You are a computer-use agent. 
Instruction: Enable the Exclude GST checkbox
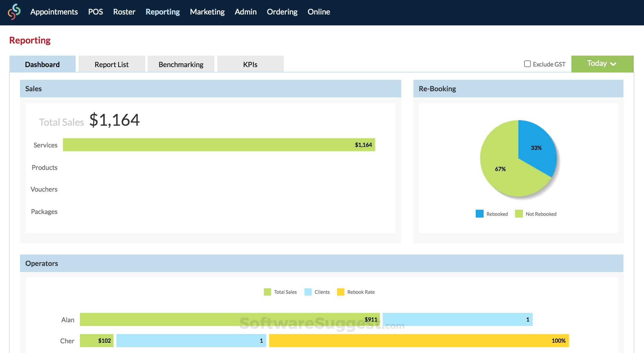click(527, 64)
